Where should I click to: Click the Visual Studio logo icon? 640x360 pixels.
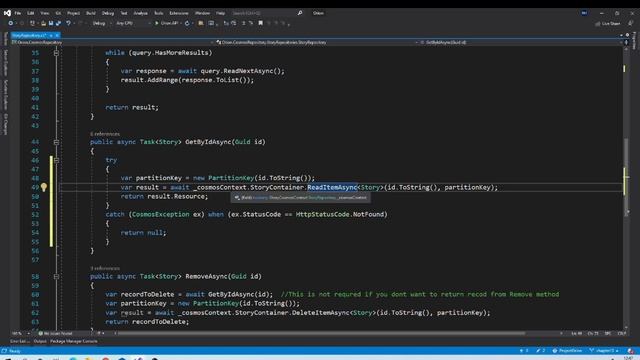7,13
